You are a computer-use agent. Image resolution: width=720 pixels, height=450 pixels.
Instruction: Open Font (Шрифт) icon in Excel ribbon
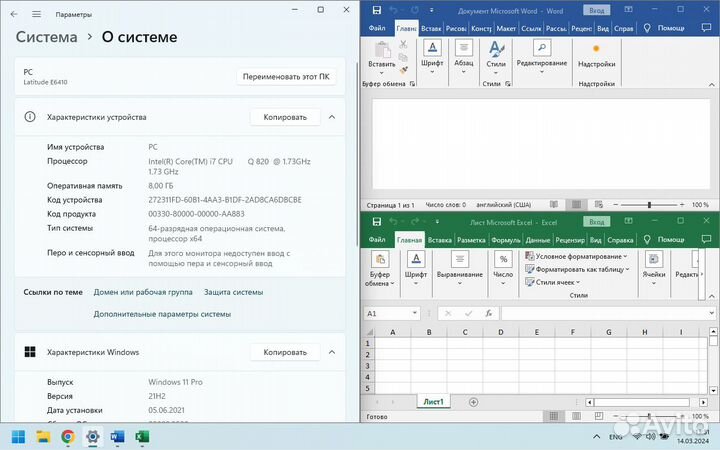[416, 259]
